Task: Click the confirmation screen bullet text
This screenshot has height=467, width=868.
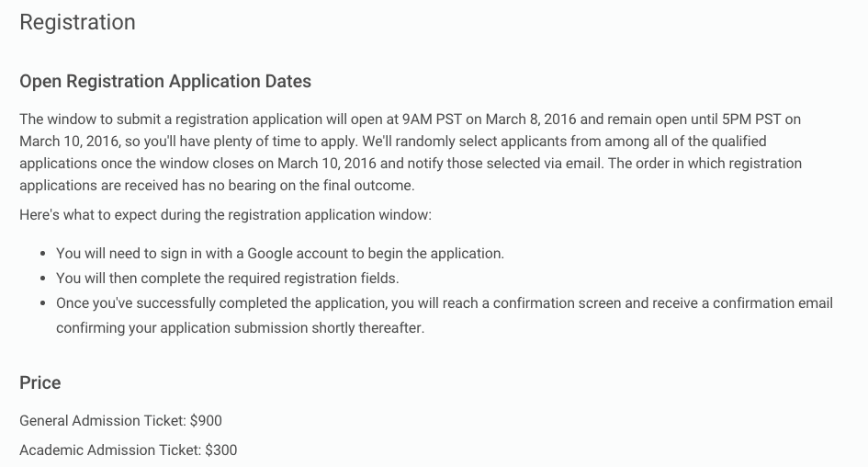Action: (x=445, y=302)
